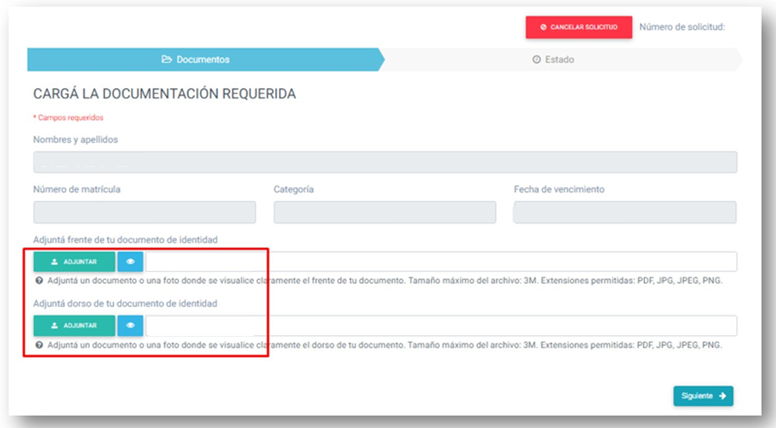
Task: Click the clock icon beside Estado
Action: pyautogui.click(x=536, y=60)
